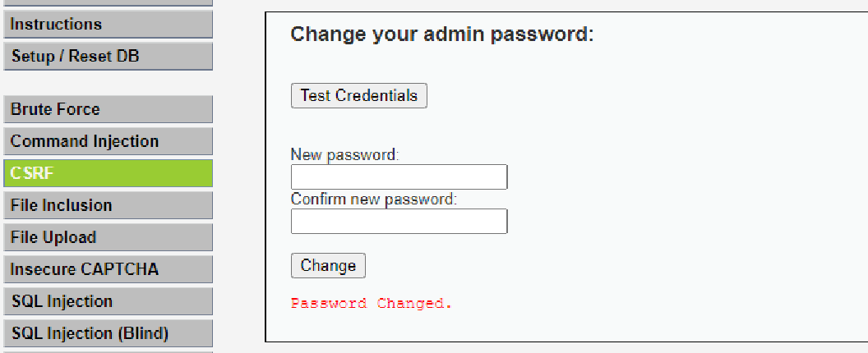The height and width of the screenshot is (353, 868).
Task: Select Command Injection in the sidebar
Action: click(107, 141)
